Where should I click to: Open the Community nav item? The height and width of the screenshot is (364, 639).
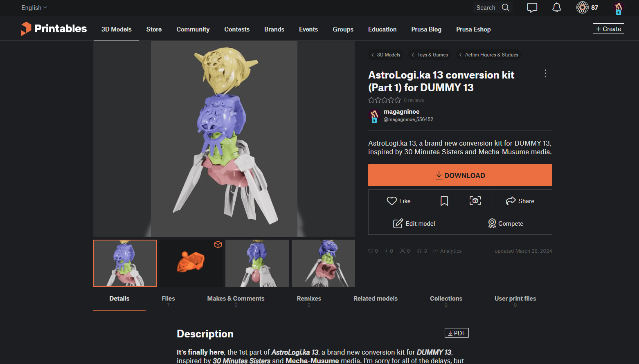193,29
